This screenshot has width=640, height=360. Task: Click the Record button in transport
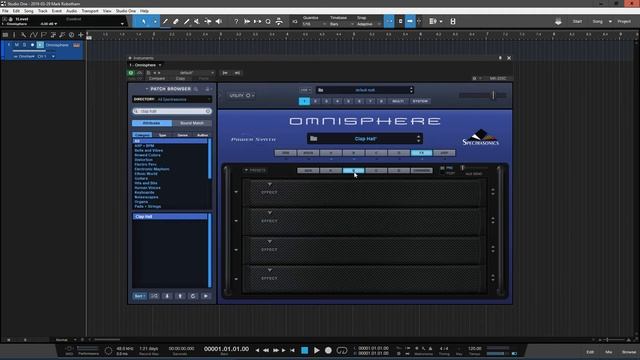pyautogui.click(x=328, y=350)
